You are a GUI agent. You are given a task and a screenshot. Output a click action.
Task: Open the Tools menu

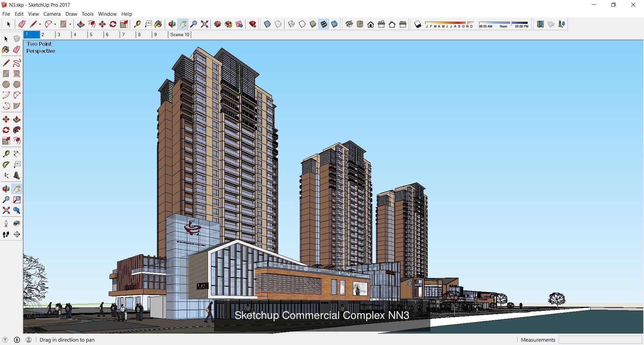click(x=88, y=14)
